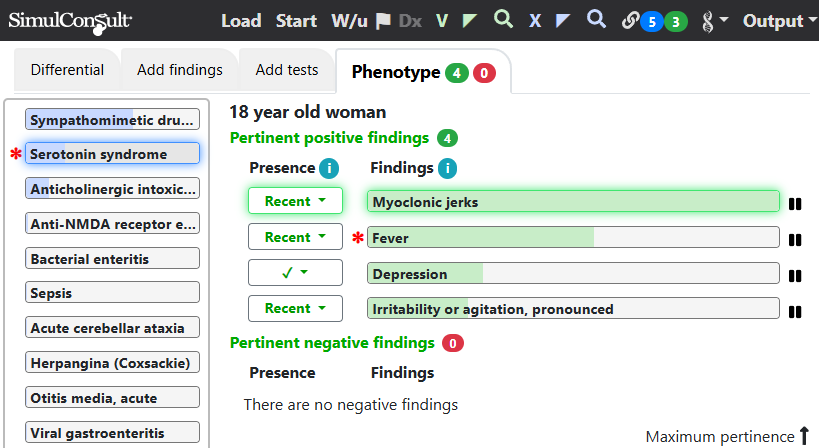The height and width of the screenshot is (448, 819).
Task: Pause the Myoclonic jerks finding
Action: click(x=795, y=204)
